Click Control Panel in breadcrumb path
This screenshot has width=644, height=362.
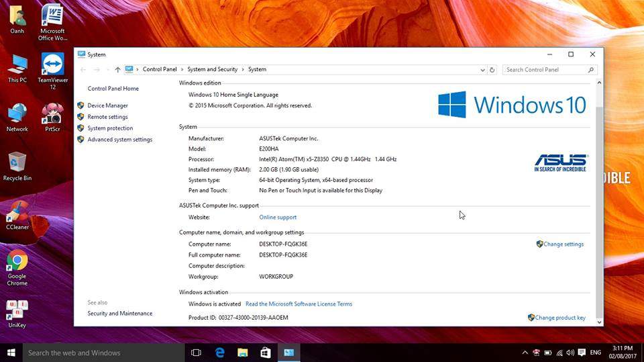tap(160, 69)
